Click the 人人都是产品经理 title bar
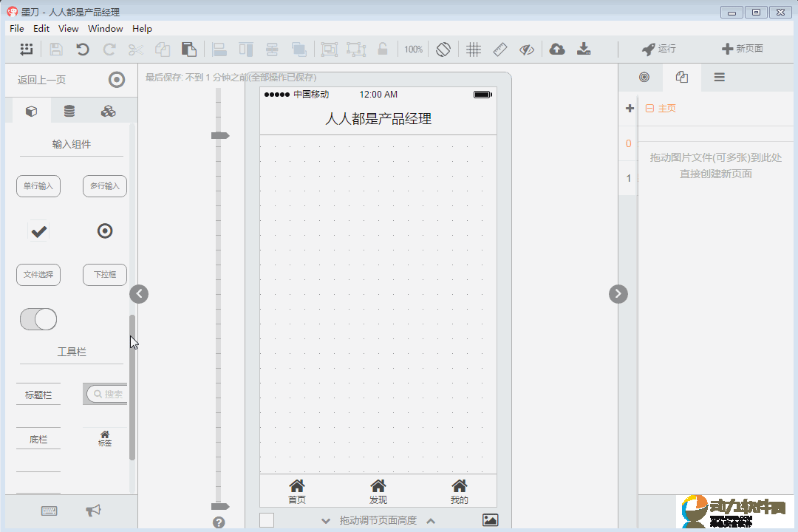 point(378,119)
